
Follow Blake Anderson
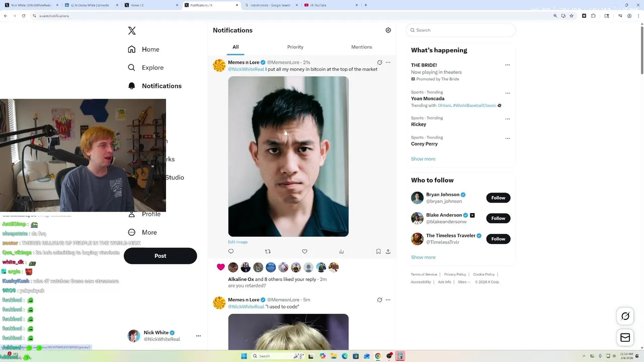pos(498,218)
